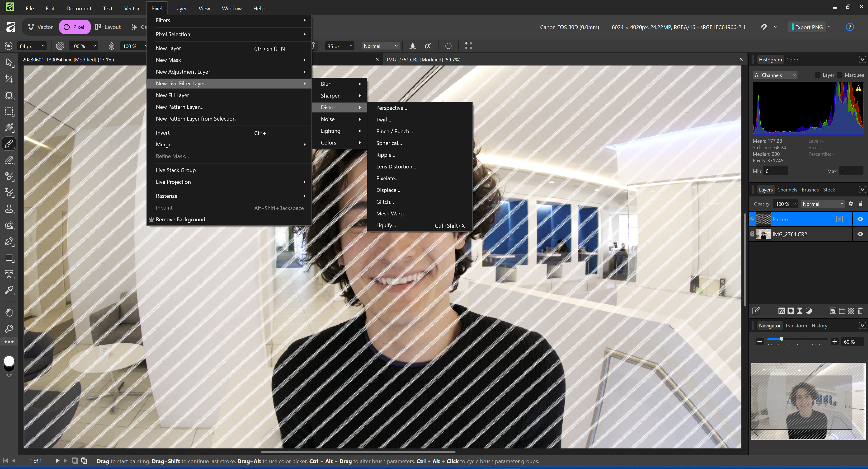The width and height of the screenshot is (868, 469).
Task: Open Adjustments half-circle icon in Layers panel
Action: pos(809,311)
